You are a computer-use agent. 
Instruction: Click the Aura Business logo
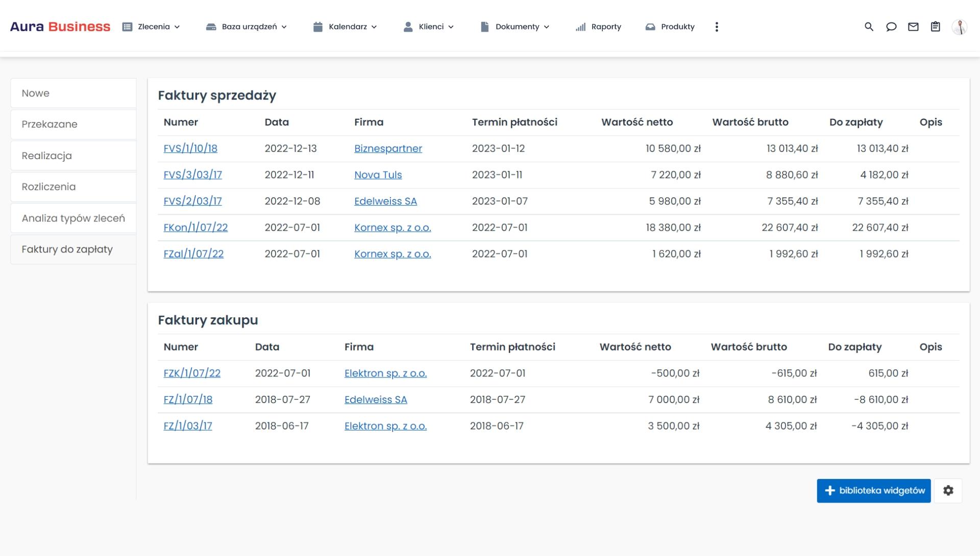coord(60,27)
